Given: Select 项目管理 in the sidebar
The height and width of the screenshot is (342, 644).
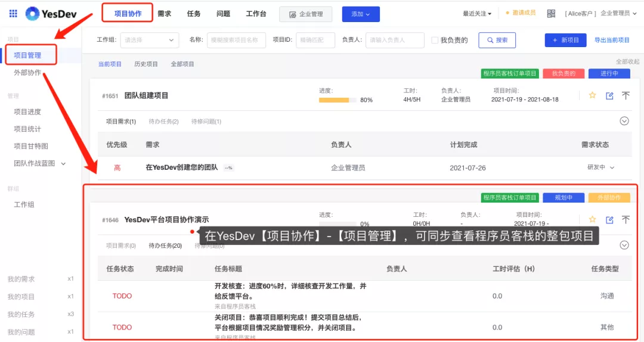Looking at the screenshot, I should 27,55.
